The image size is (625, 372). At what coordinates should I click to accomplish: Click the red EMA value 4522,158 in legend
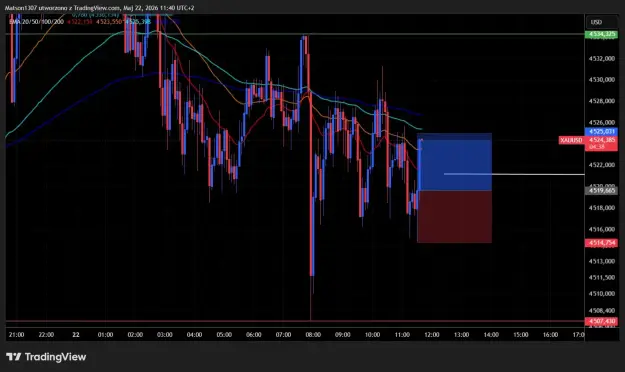coord(80,22)
